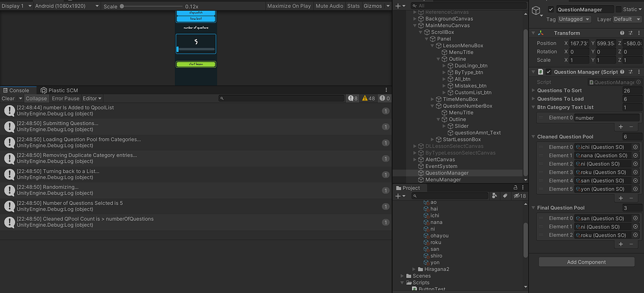
Task: Open the Android (1080x1920) resolution dropdown
Action: tap(67, 6)
